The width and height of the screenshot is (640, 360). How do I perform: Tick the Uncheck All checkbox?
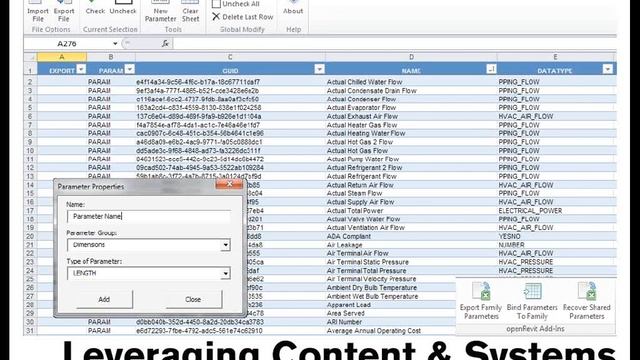[x=216, y=4]
